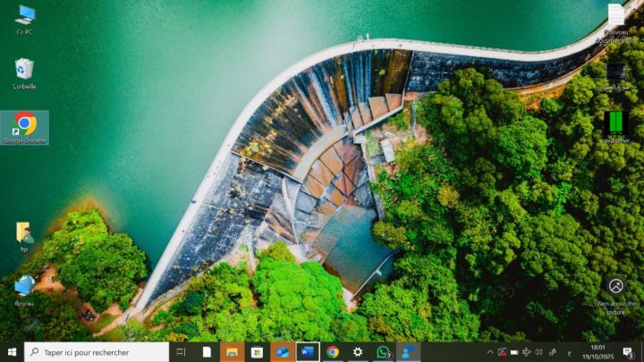Click the 'Taper ici pour rechercher' search box

coord(97,352)
